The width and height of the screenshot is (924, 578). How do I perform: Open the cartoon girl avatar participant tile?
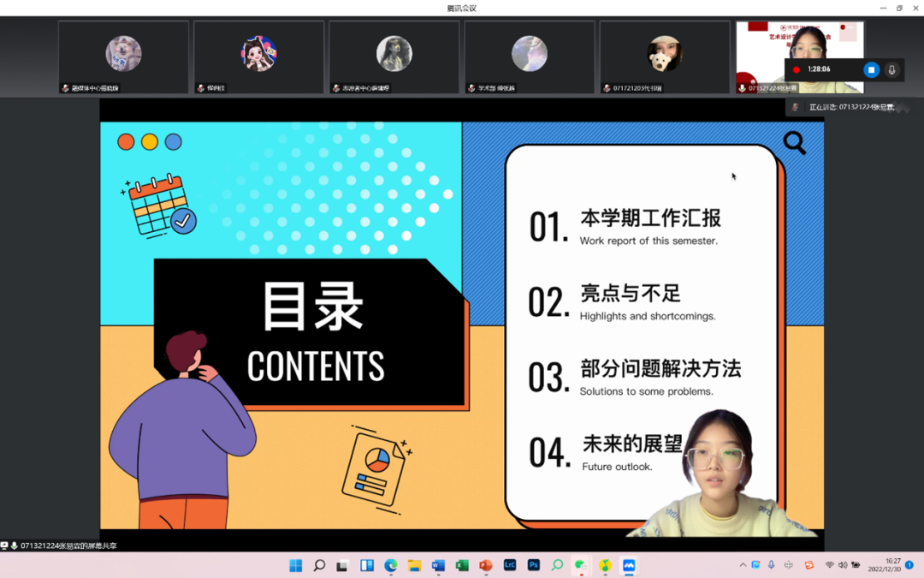click(x=258, y=56)
